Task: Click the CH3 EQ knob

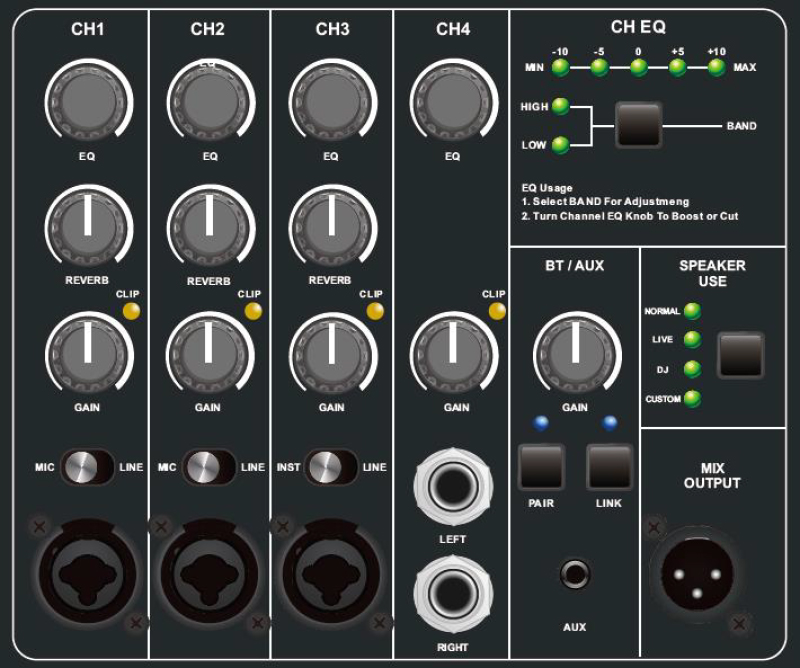Action: coord(333,101)
